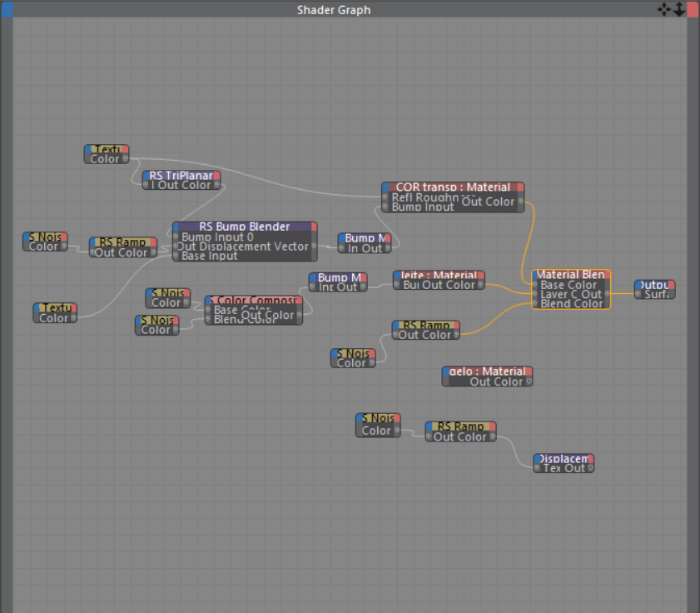
Task: Click Out Color output port on Color Composite
Action: [300, 315]
